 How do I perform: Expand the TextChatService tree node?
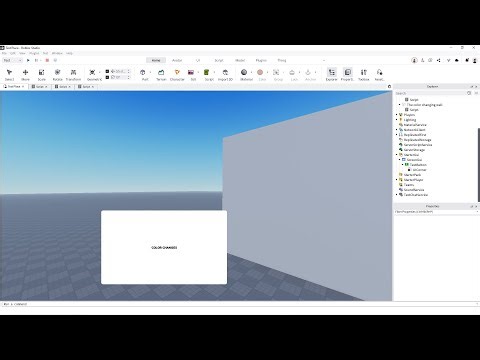pos(397,195)
